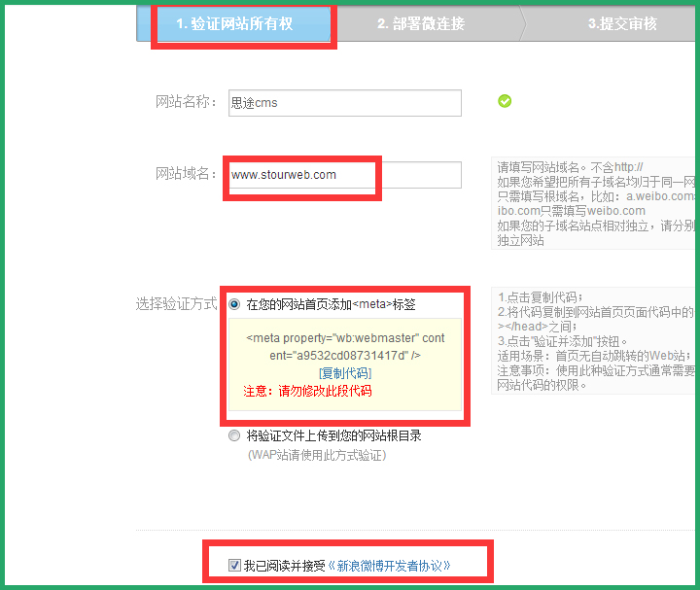Click the 选择验证方式 label
700x590 pixels.
click(176, 303)
